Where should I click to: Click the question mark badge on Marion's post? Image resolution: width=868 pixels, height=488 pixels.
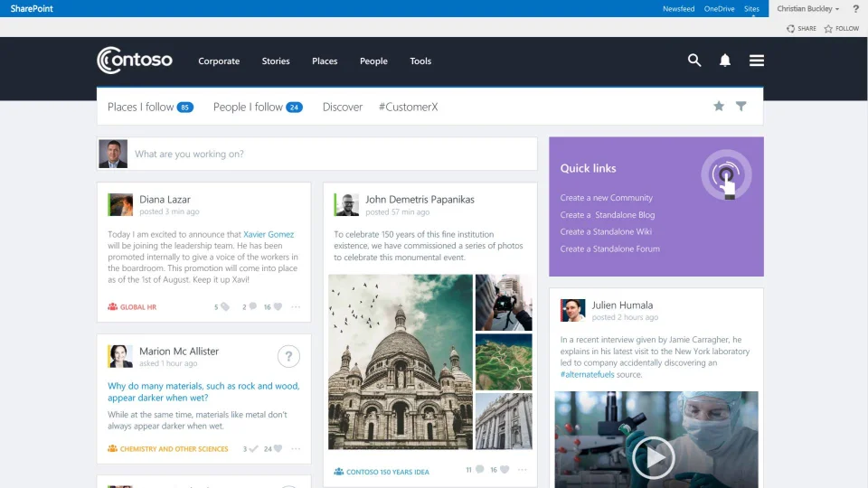[288, 356]
